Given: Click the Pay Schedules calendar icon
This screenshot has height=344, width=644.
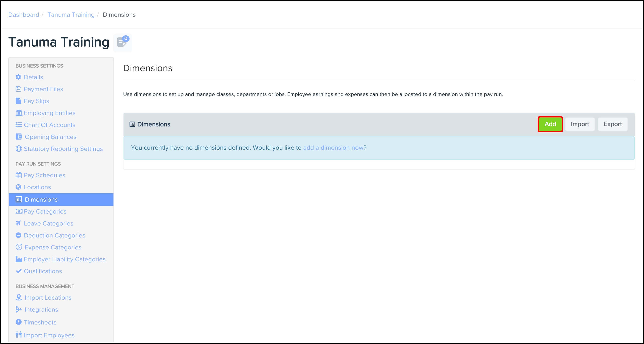Looking at the screenshot, I should click(19, 175).
